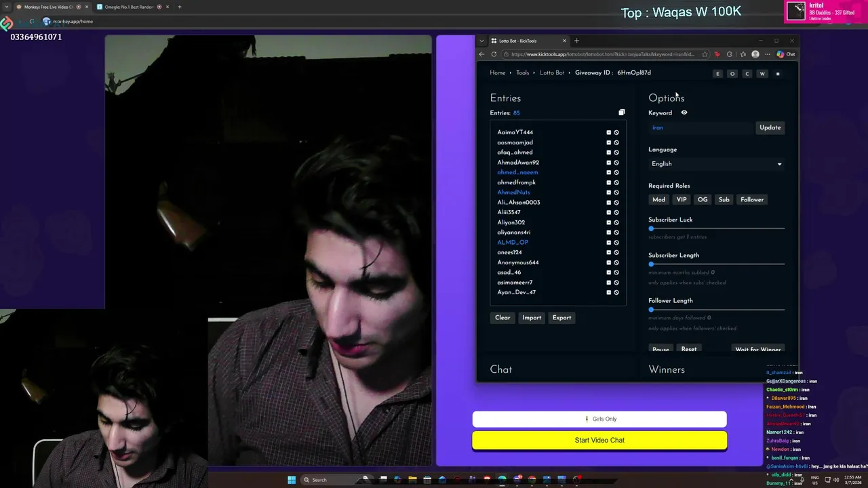868x488 pixels.
Task: Remove Aliyan302 via its minus icon
Action: [x=608, y=222]
